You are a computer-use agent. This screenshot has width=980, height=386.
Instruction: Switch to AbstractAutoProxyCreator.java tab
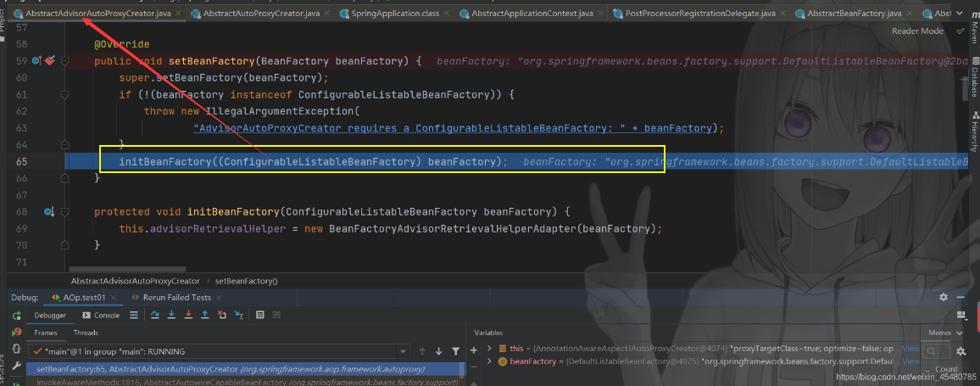pos(261,13)
